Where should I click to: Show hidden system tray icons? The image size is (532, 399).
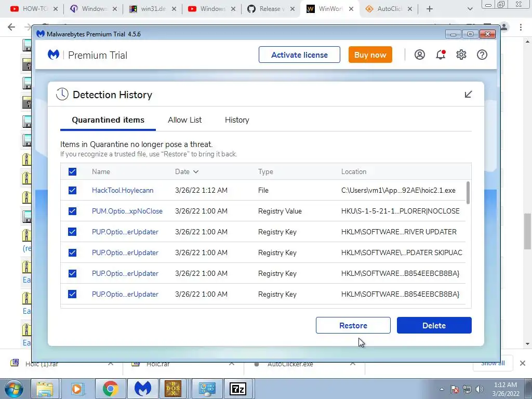[x=442, y=389]
